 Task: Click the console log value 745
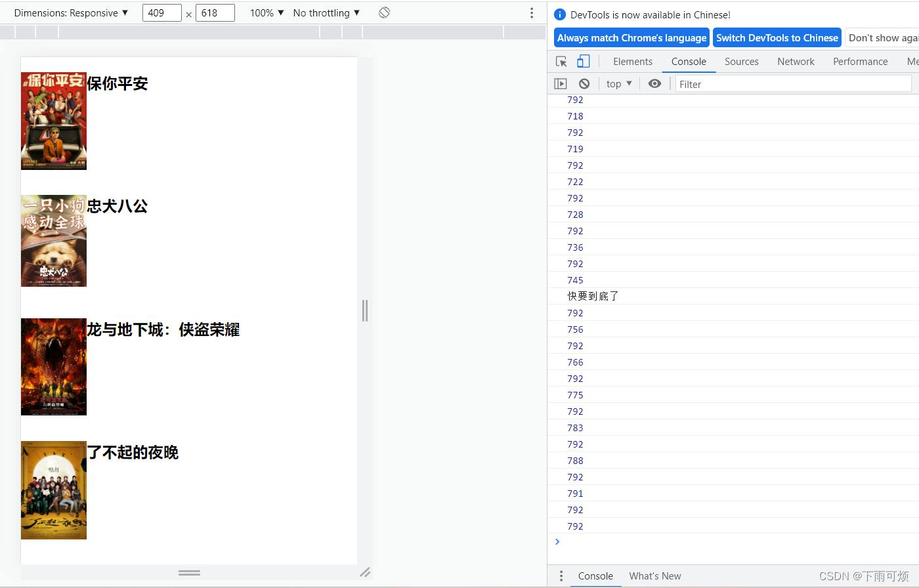coord(575,280)
